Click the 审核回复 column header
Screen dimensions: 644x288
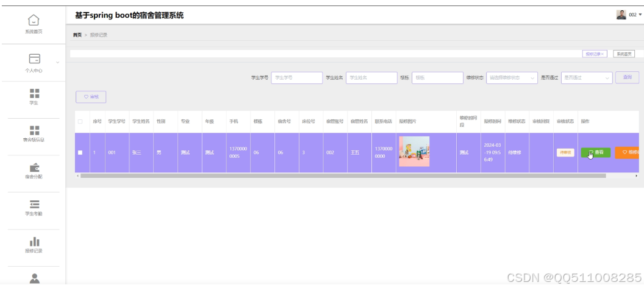pos(540,121)
